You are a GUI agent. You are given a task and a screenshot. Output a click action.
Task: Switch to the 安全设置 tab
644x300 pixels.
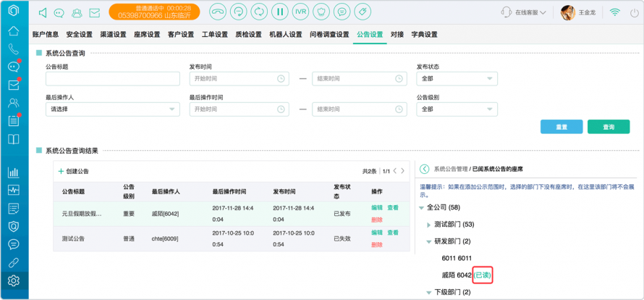click(80, 35)
